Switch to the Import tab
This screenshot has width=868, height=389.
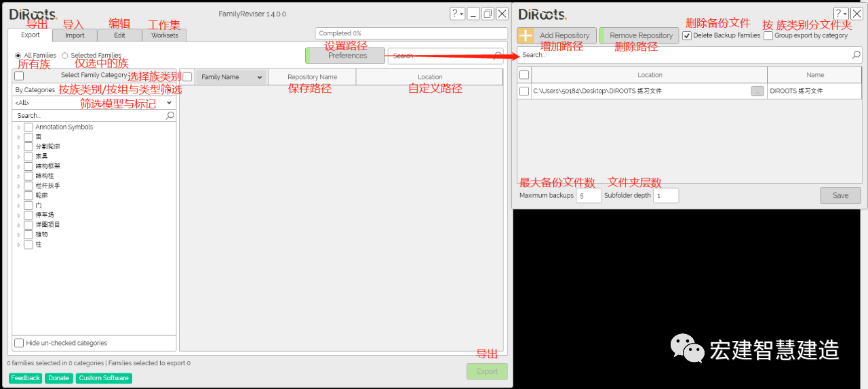click(75, 35)
